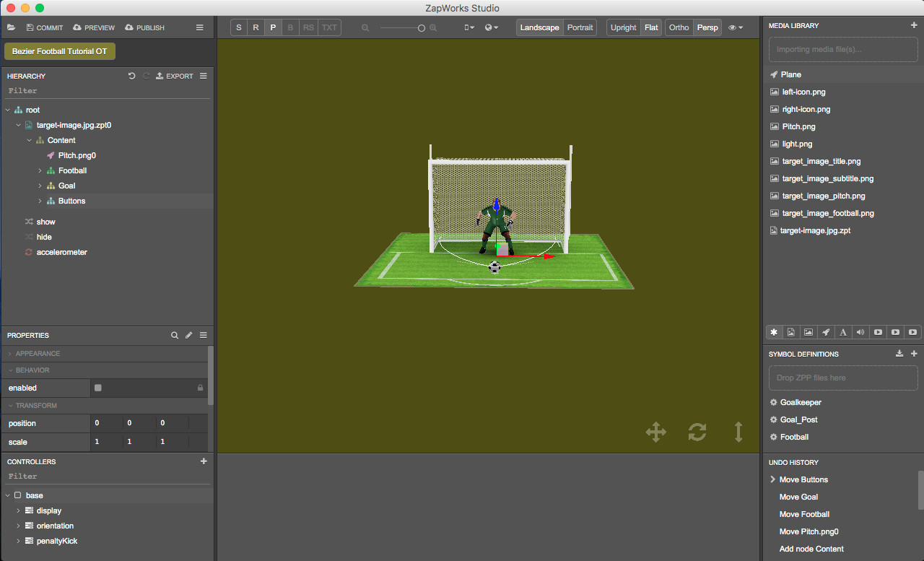This screenshot has height=561, width=924.
Task: Filter Media Library by fonts with the A icon
Action: 843,332
